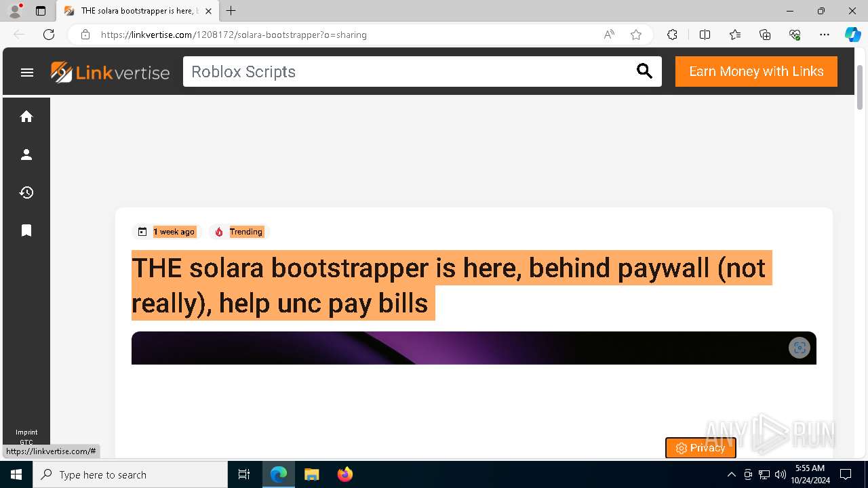Launch Firefox from taskbar
The width and height of the screenshot is (868, 488).
pyautogui.click(x=345, y=474)
